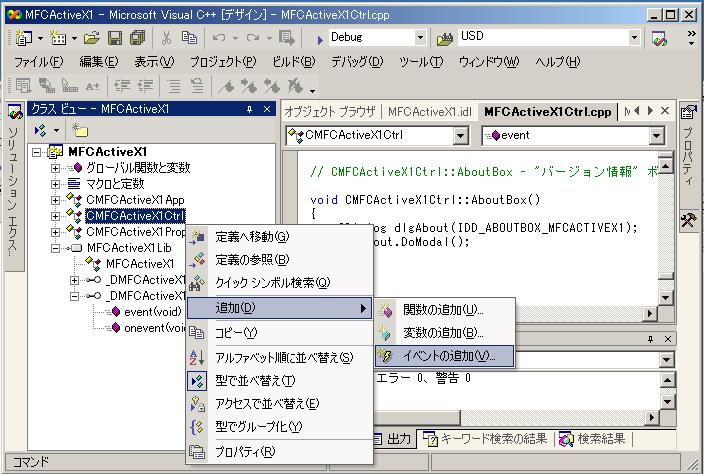
Task: Expand the global functions and variables node
Action: [55, 169]
